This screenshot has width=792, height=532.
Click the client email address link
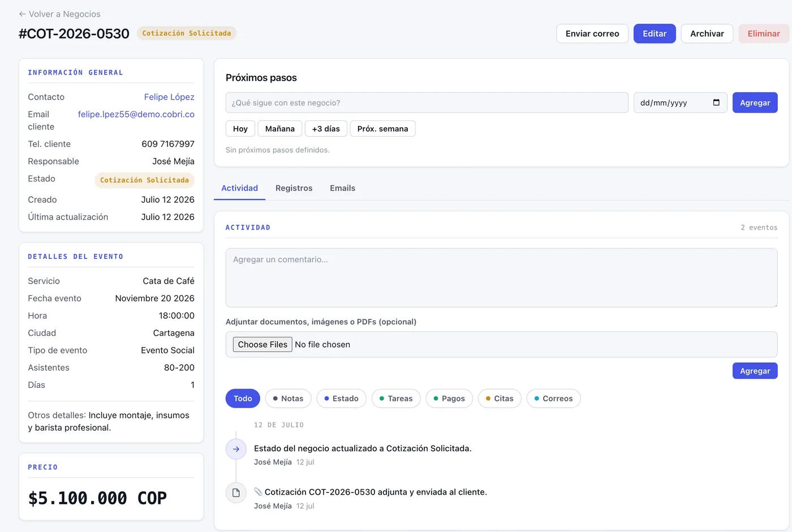(x=136, y=114)
